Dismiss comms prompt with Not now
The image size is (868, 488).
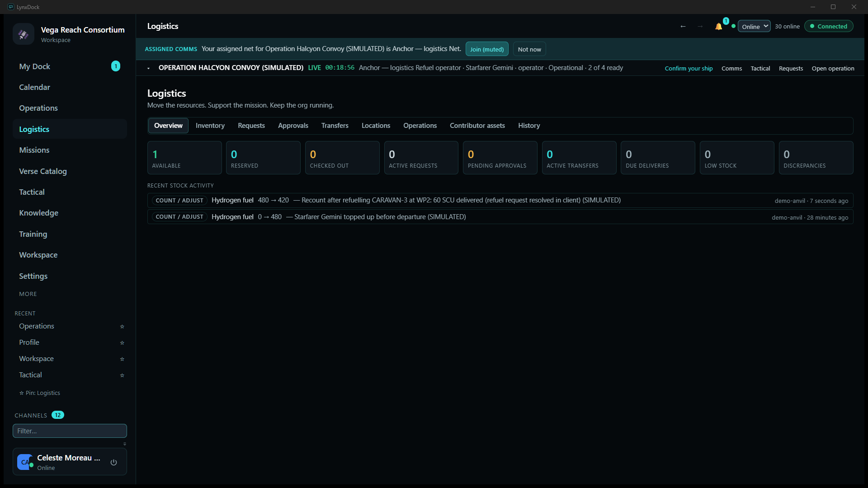(529, 49)
